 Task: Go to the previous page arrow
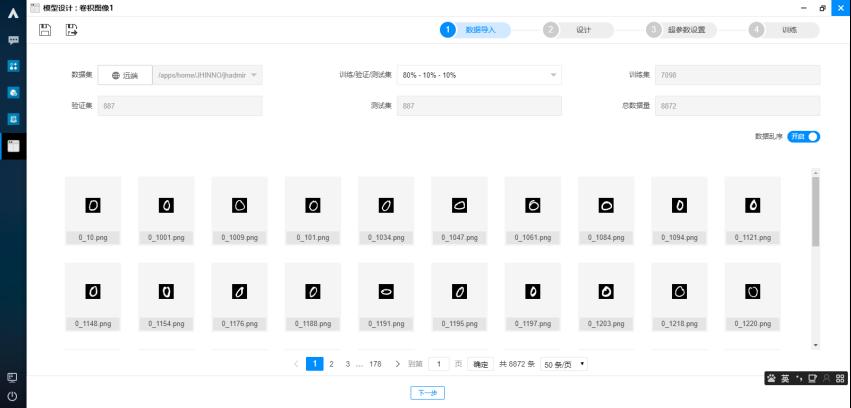[296, 364]
